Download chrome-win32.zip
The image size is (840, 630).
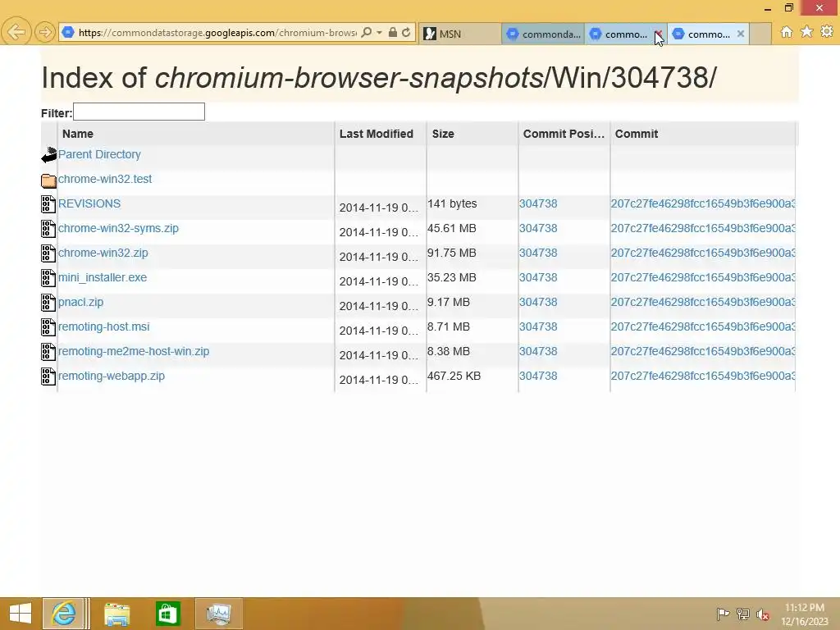pyautogui.click(x=103, y=253)
